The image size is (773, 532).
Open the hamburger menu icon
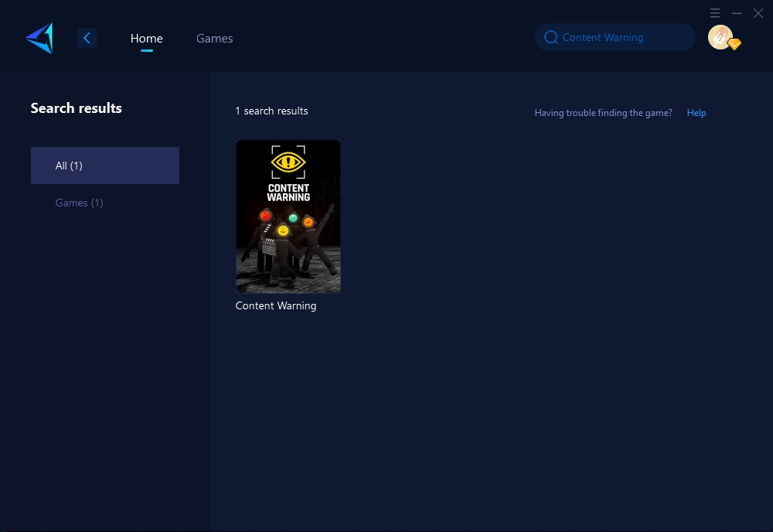[x=715, y=13]
